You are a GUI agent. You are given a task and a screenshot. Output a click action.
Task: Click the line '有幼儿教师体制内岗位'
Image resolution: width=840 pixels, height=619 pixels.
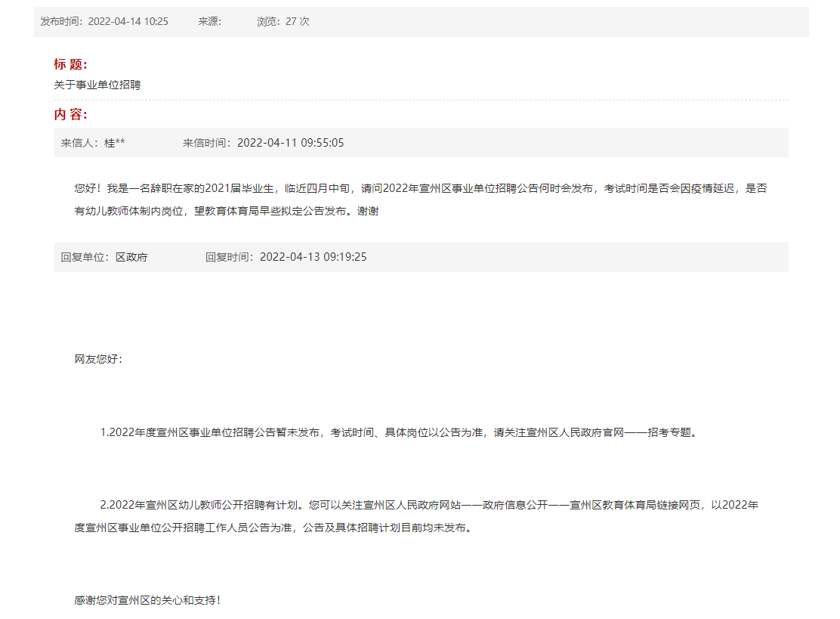226,211
